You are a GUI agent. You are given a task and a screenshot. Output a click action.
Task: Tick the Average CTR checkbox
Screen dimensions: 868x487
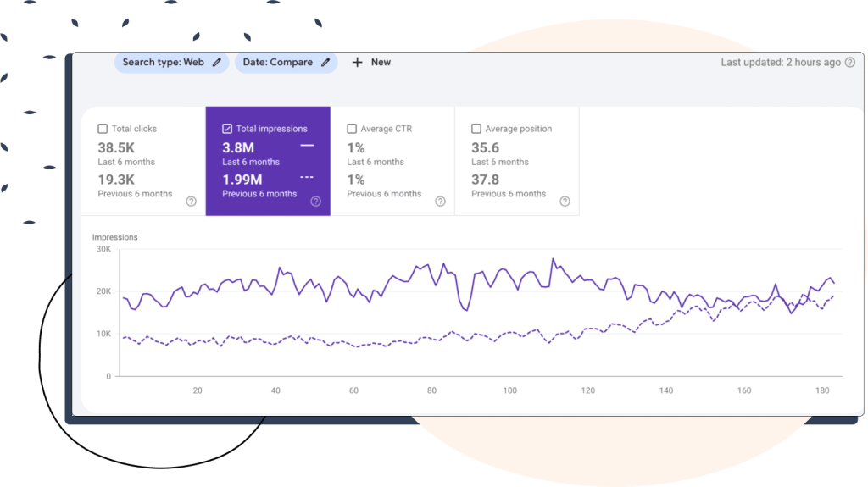point(352,129)
